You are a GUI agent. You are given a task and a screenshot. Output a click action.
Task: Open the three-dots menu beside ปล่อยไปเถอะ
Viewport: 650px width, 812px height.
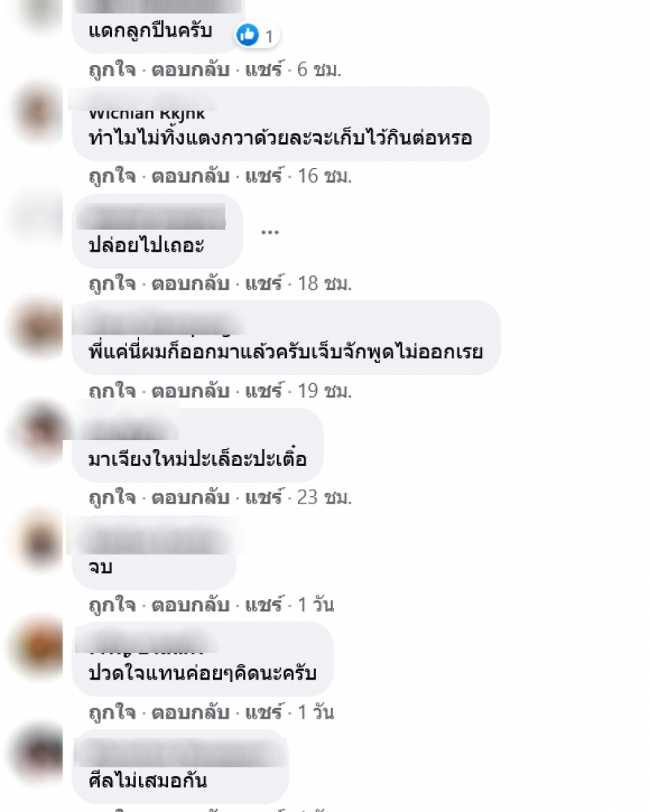click(x=270, y=231)
